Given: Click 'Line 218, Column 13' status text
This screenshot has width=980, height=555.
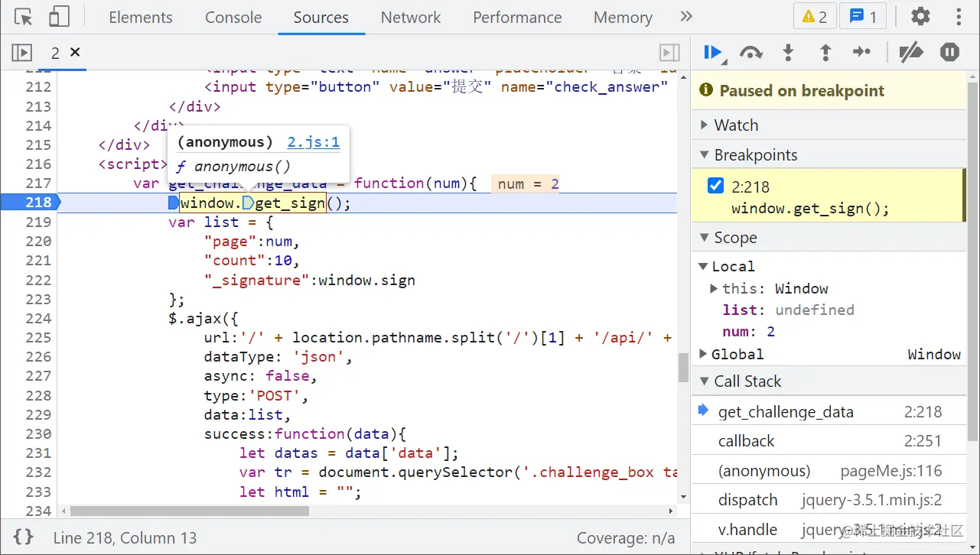Looking at the screenshot, I should click(x=125, y=538).
